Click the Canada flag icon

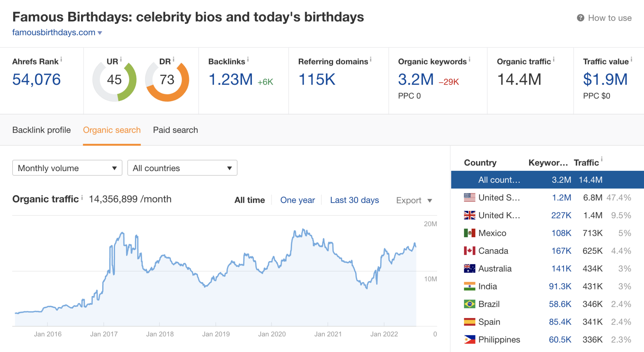click(x=469, y=251)
